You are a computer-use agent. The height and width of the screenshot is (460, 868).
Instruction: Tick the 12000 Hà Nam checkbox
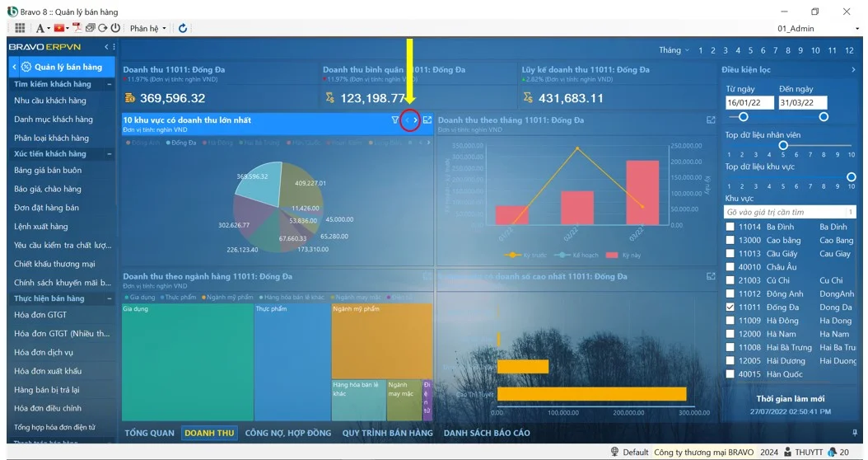[x=730, y=334]
